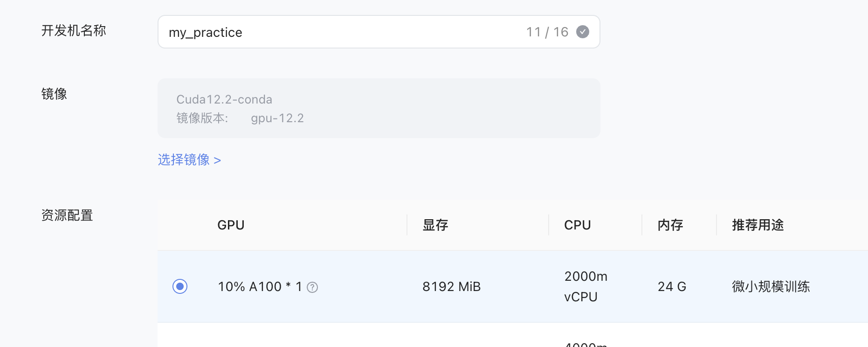Viewport: 868px width, 347px height.
Task: Click the 8192 MiB memory cell
Action: 451,286
